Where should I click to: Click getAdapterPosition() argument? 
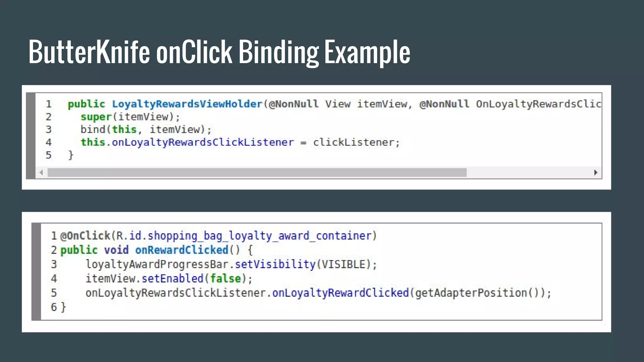[x=477, y=293]
